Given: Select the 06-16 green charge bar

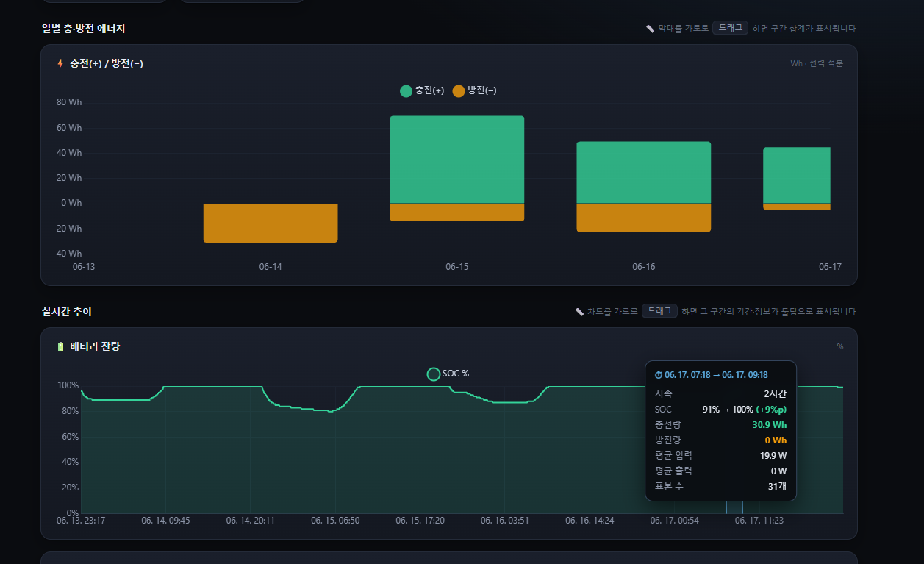Looking at the screenshot, I should [x=644, y=173].
